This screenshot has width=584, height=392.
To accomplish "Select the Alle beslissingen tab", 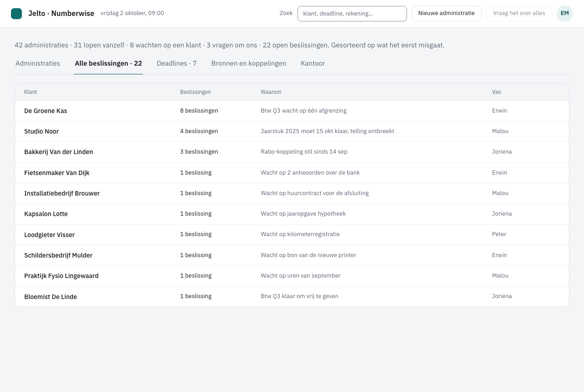I will [x=108, y=63].
